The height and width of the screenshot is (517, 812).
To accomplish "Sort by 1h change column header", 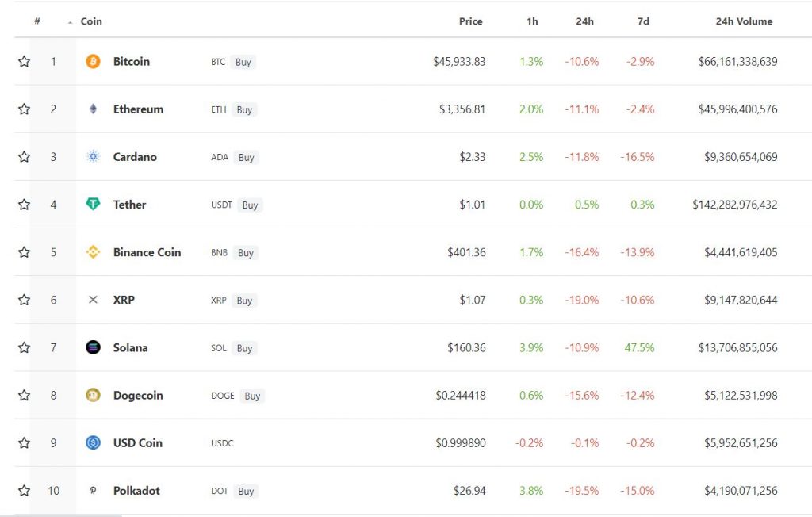I will 532,21.
